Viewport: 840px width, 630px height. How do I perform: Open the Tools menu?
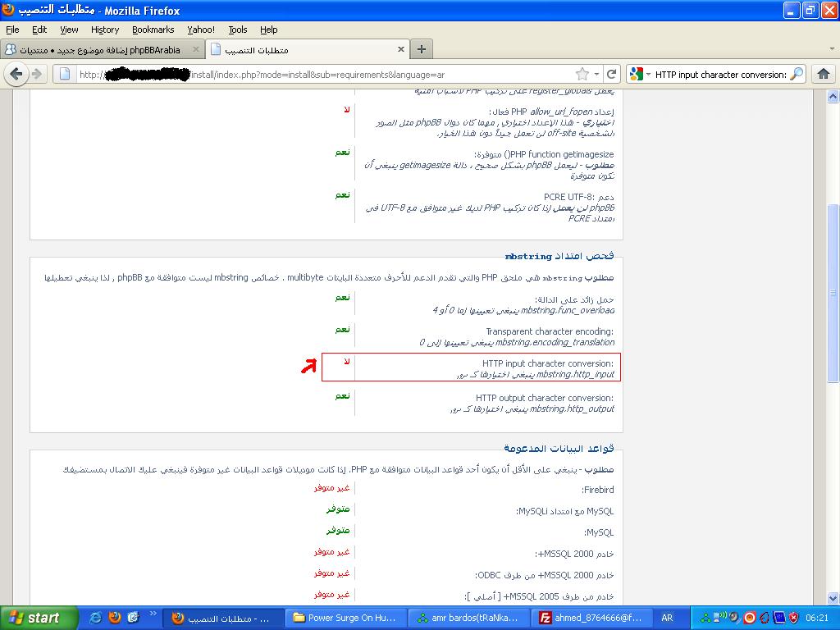point(238,30)
